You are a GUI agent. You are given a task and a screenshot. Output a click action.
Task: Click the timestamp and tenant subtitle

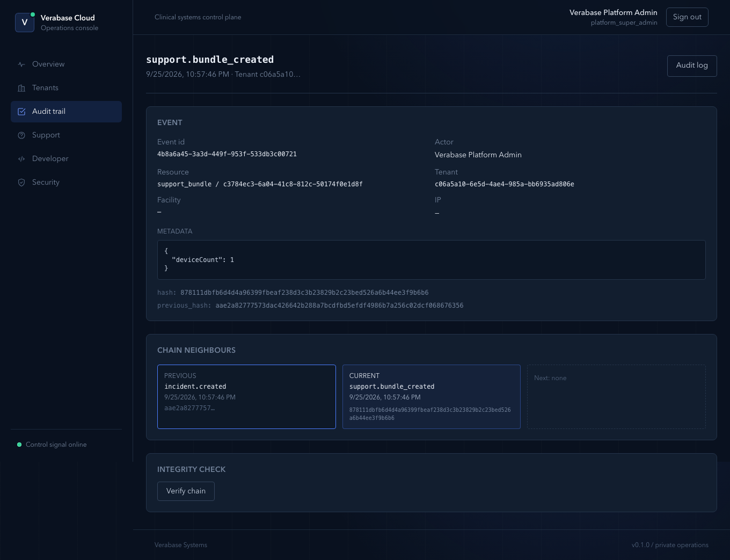(x=223, y=75)
